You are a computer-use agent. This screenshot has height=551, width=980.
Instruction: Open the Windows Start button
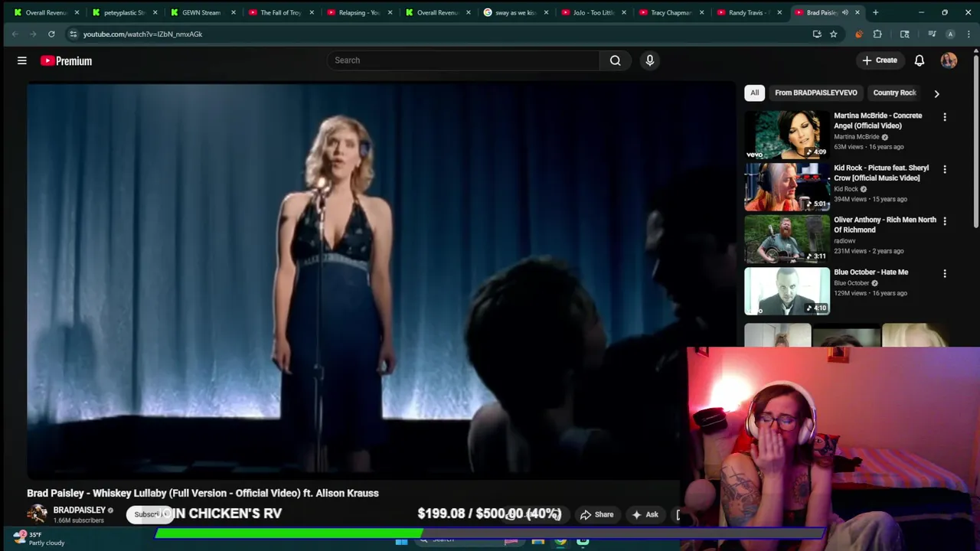pos(401,542)
